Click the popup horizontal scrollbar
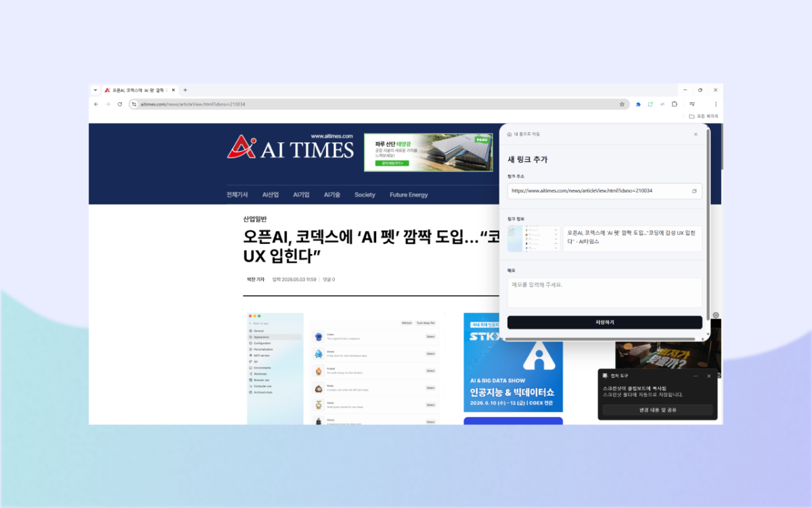 pyautogui.click(x=602, y=339)
